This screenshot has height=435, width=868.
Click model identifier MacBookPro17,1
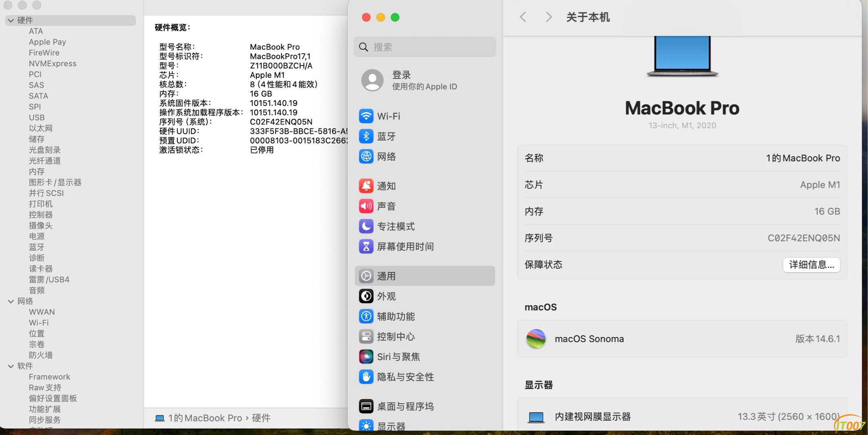pyautogui.click(x=280, y=56)
